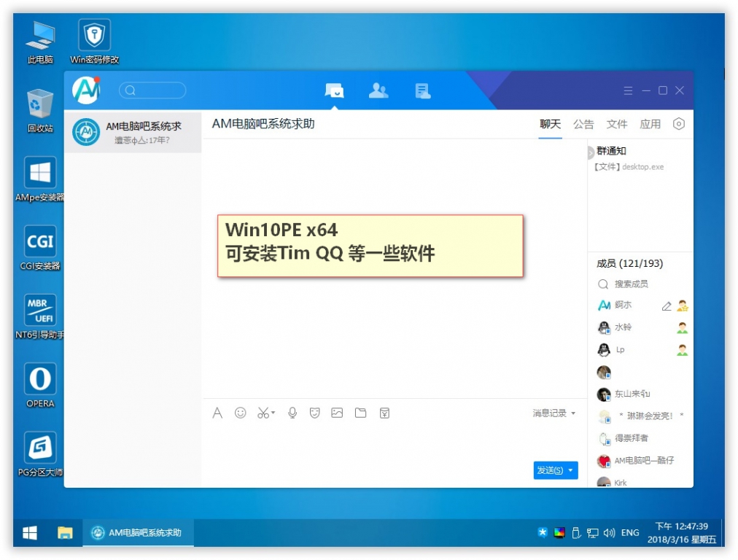Screen dimensions: 738x560
Task: Click the send file folder icon
Action: [360, 413]
